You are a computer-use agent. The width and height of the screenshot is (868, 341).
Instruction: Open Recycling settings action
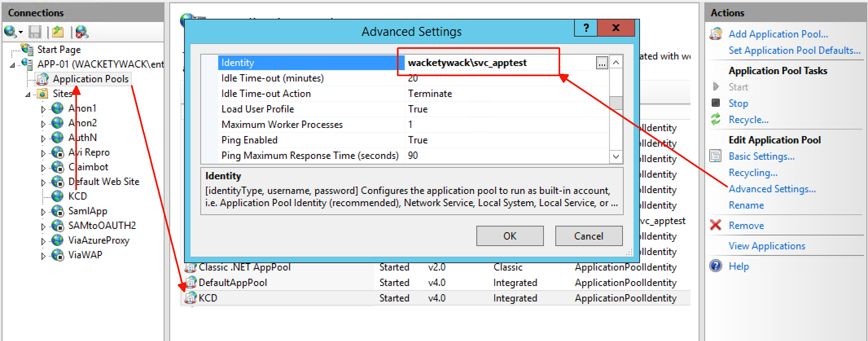point(753,173)
